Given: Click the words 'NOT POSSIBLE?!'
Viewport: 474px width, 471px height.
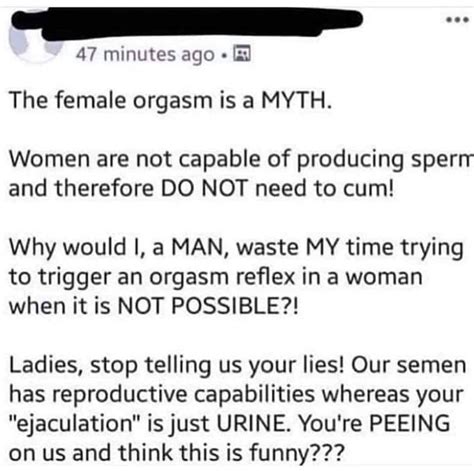Looking at the screenshot, I should point(208,306).
